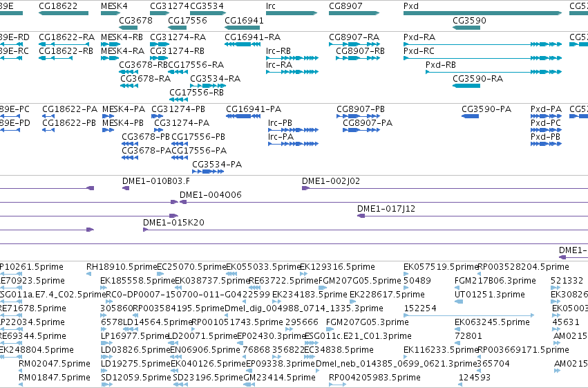Select BAC clone DME1-015K20
The image size is (588, 388).
pos(366,230)
